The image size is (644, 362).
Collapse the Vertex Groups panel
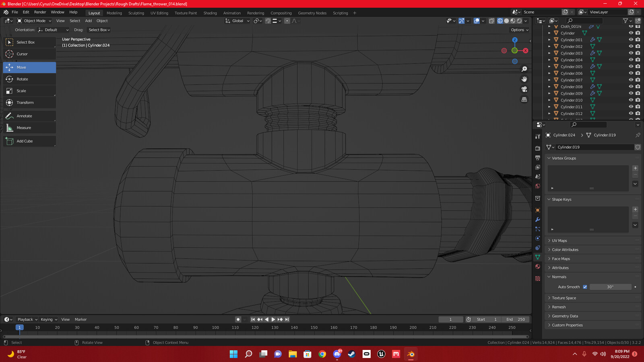click(592, 158)
